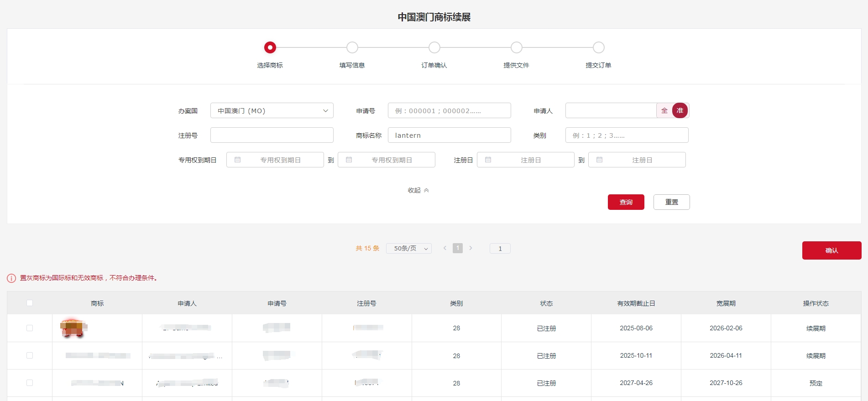Screen dimensions: 868x401
Task: Click the 有效期截止日 column header
Action: (x=636, y=303)
